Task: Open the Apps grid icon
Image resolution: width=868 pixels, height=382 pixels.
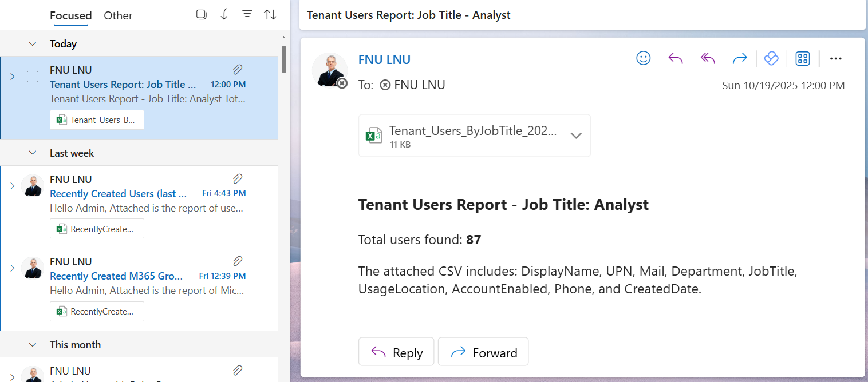Action: [x=803, y=58]
